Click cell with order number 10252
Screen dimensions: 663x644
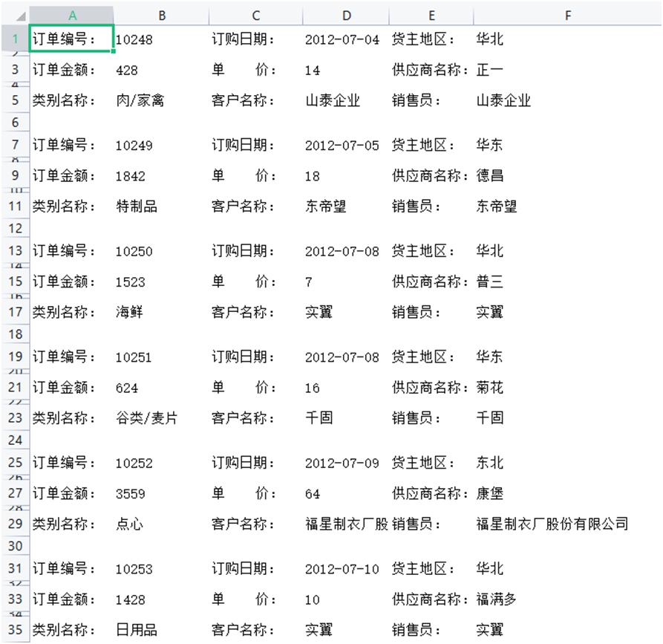(161, 463)
